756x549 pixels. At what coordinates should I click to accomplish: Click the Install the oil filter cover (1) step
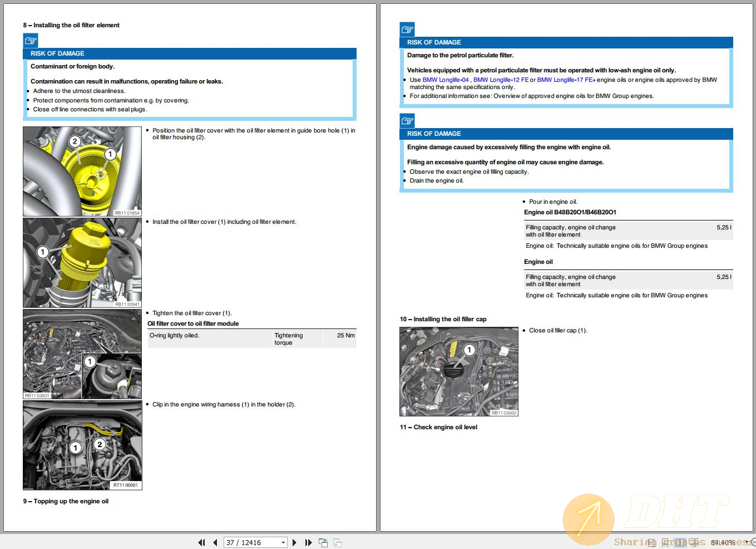pos(224,222)
